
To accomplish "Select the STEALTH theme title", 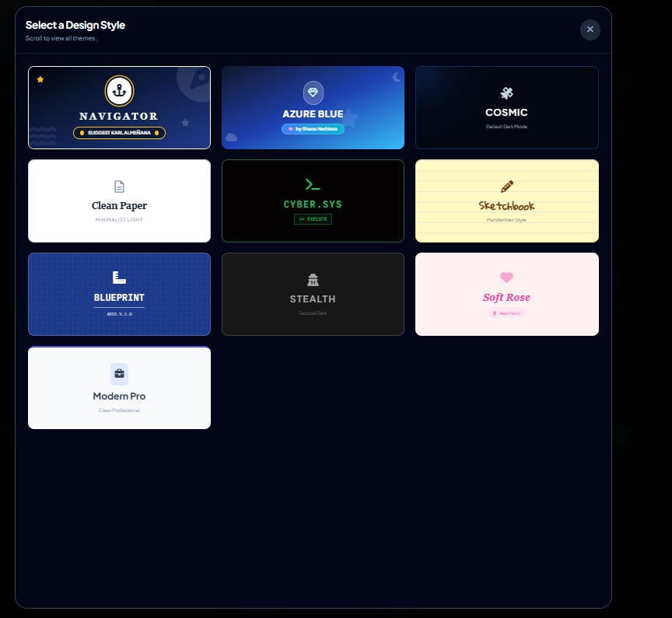I will [313, 299].
